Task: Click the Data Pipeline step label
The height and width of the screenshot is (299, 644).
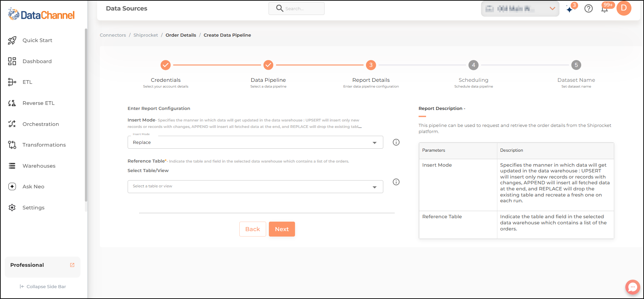Action: click(x=268, y=80)
